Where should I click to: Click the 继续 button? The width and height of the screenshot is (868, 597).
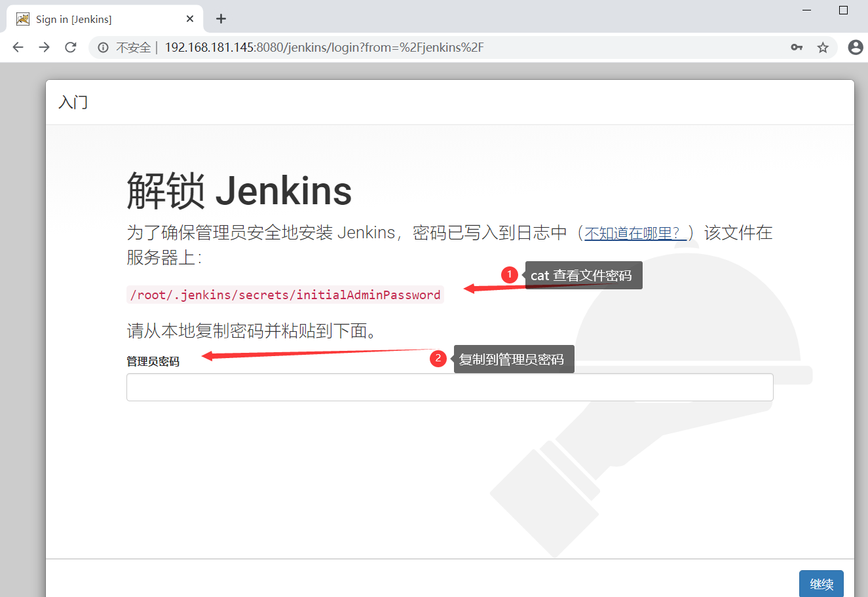821,584
